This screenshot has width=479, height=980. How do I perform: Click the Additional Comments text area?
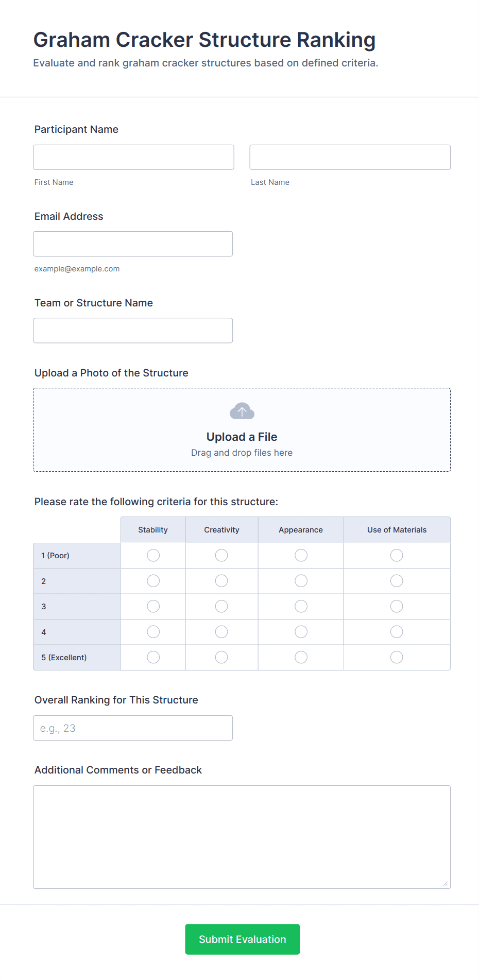(242, 836)
